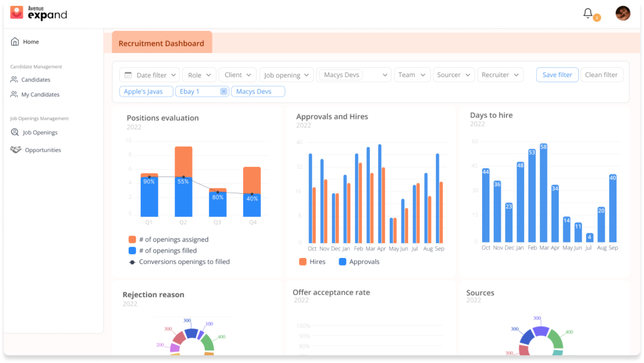Remove the Ebay 1 filter tag

point(223,91)
